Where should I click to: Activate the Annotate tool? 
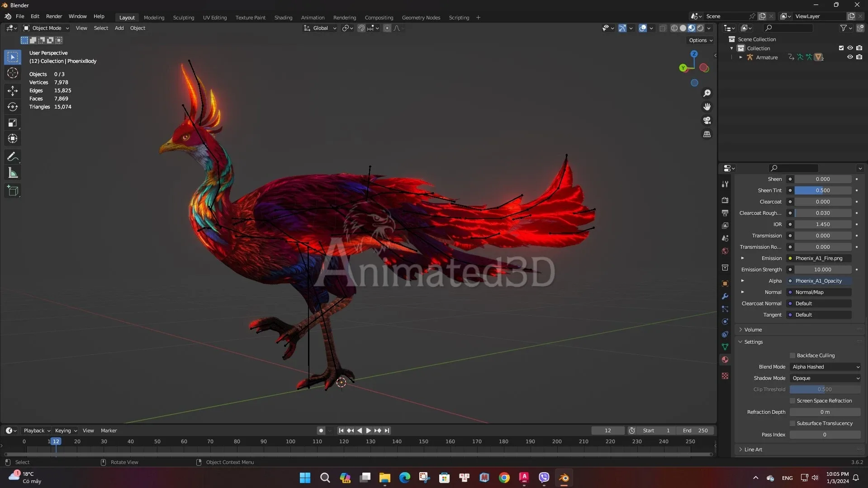pos(12,156)
